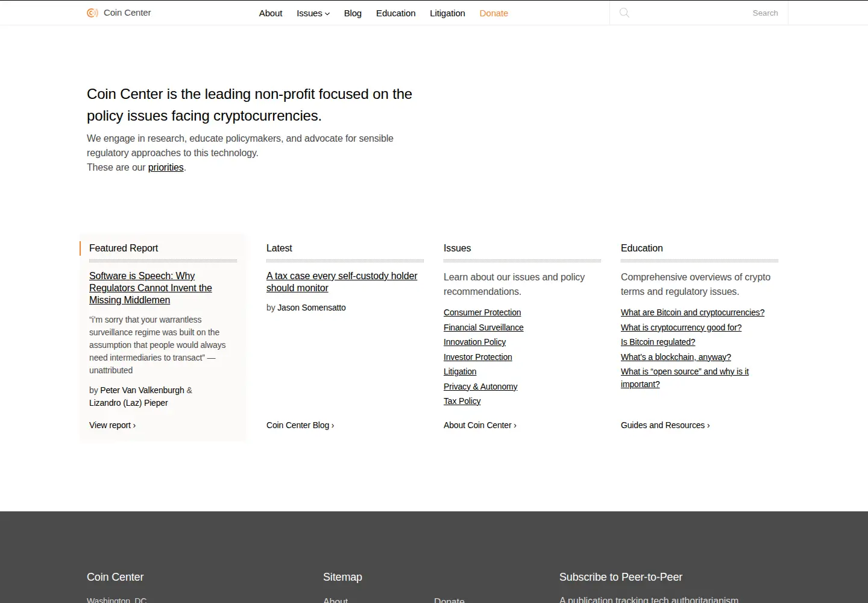The width and height of the screenshot is (868, 603).
Task: Open Jason Somensatto's author page
Action: (x=312, y=308)
